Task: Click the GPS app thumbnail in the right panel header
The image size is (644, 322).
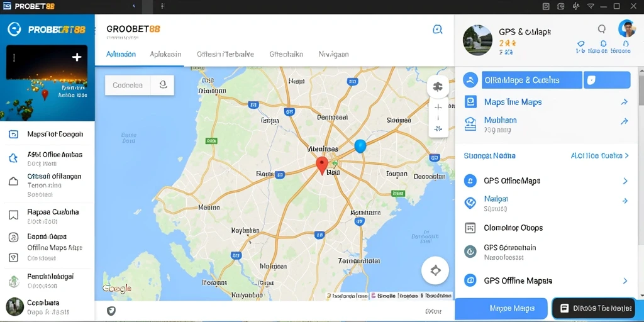Action: (x=478, y=40)
